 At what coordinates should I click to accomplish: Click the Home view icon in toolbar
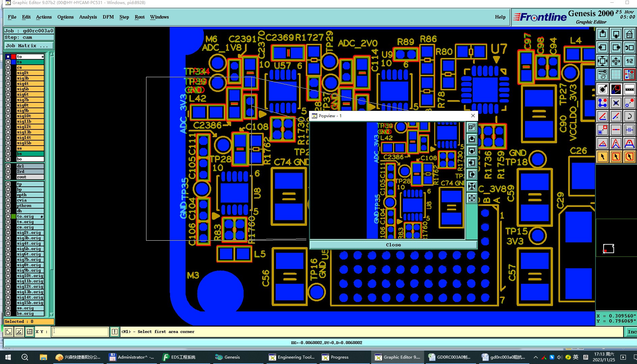coord(629,34)
